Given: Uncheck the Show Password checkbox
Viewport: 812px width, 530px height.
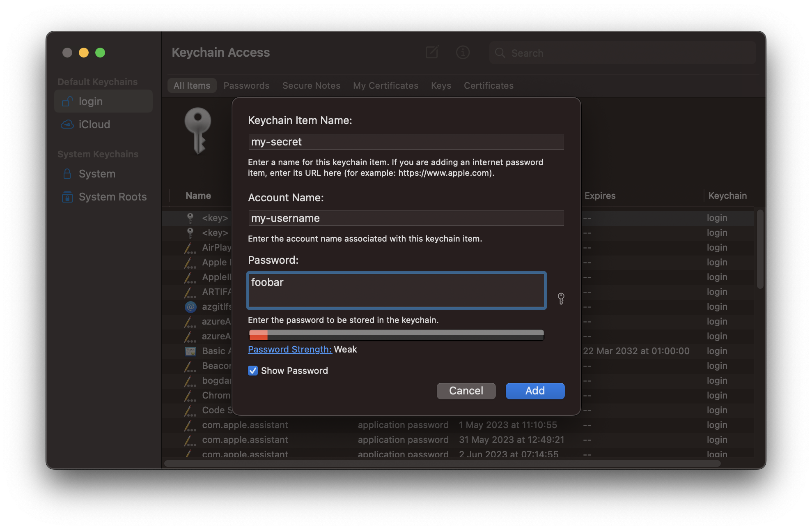Looking at the screenshot, I should (253, 371).
